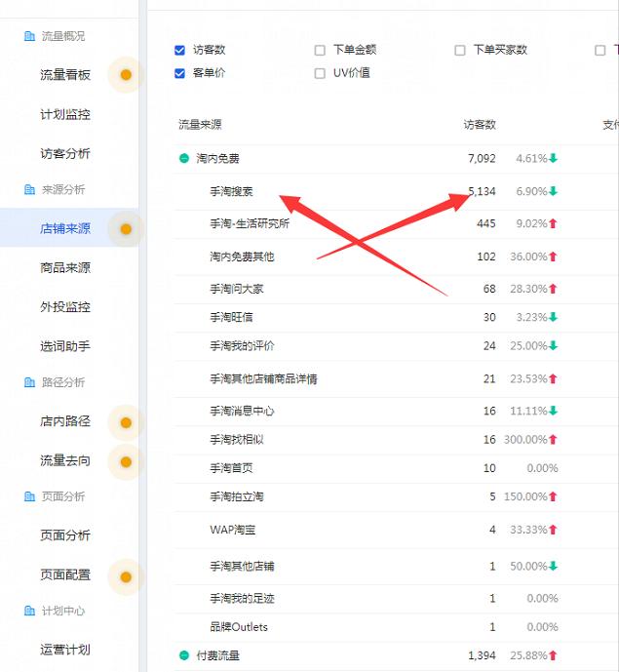This screenshot has width=619, height=672.
Task: Open 计划监控 in the sidebar
Action: click(65, 114)
